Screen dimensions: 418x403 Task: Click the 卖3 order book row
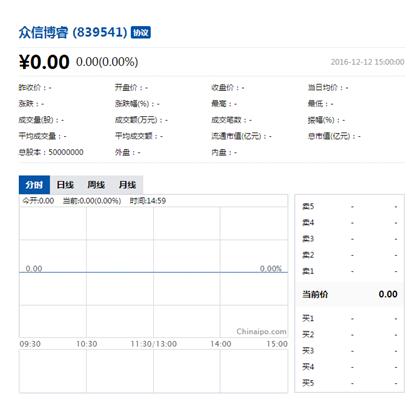349,239
